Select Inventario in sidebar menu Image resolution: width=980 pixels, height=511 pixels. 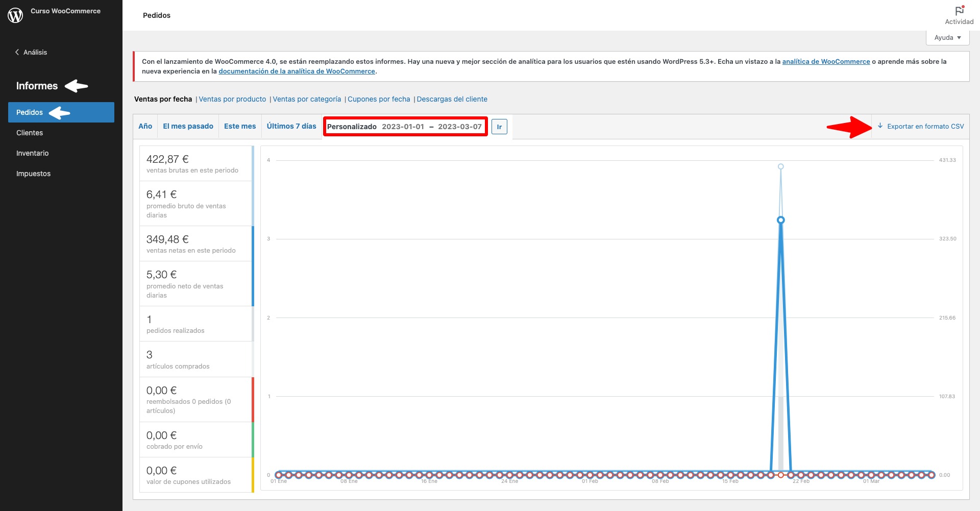[32, 153]
